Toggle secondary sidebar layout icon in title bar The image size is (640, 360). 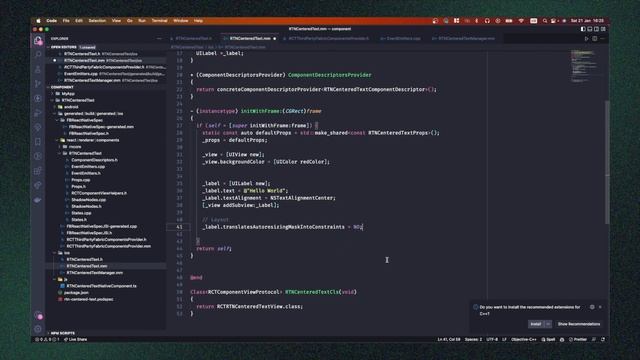[x=596, y=29]
